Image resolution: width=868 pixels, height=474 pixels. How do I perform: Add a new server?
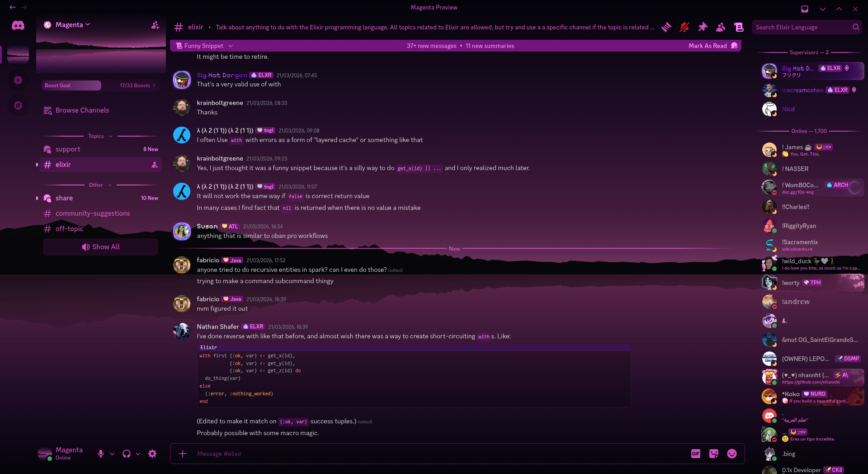[x=18, y=80]
